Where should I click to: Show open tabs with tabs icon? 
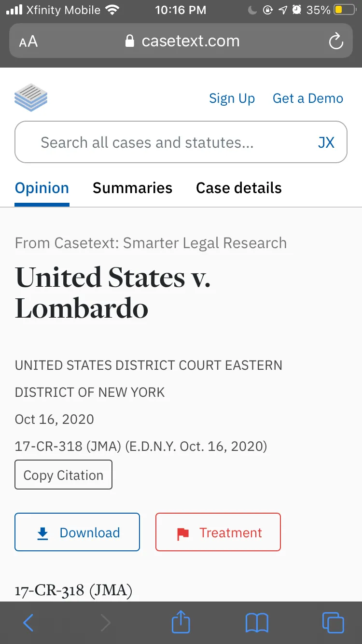tap(333, 623)
